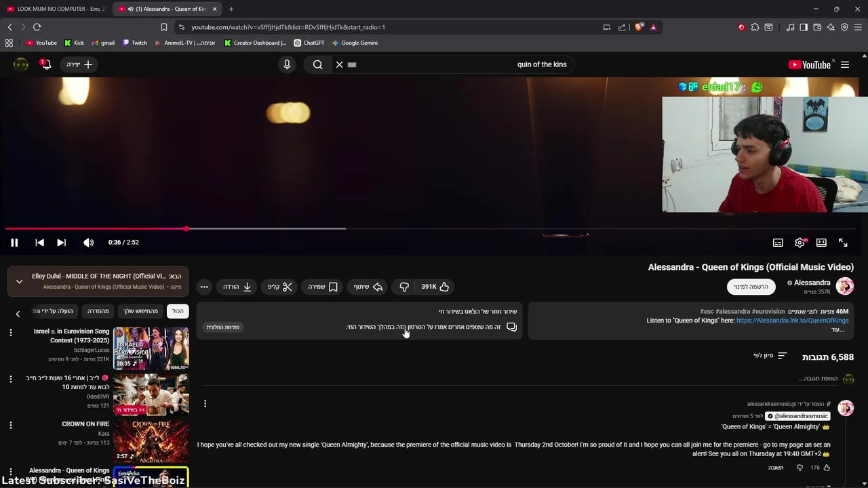The height and width of the screenshot is (488, 868).
Task: Open the YouTube hamburger guide menu
Action: (x=845, y=64)
